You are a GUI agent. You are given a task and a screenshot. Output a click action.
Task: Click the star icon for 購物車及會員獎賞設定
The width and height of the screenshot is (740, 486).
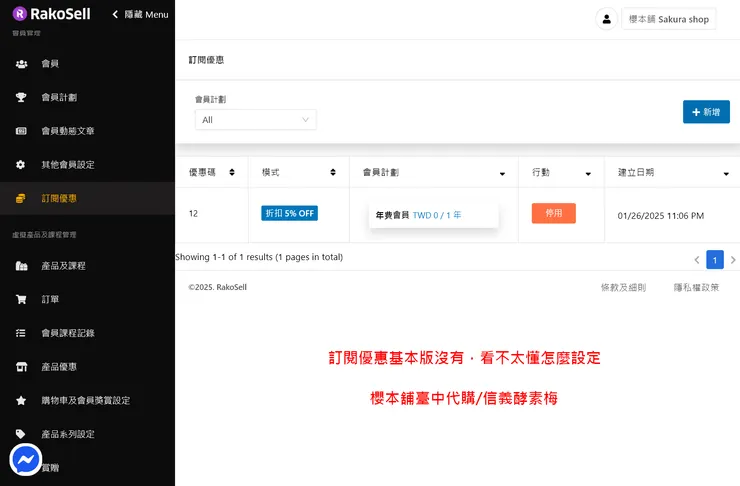[21, 400]
